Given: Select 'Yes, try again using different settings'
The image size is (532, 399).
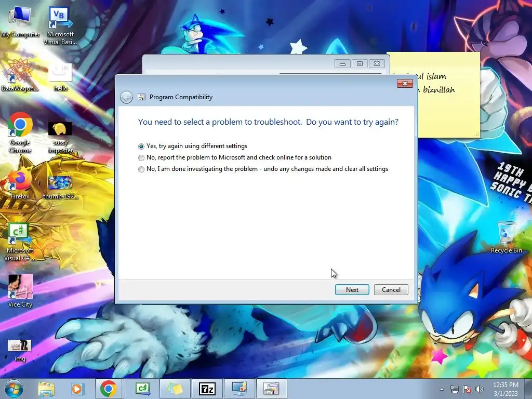Looking at the screenshot, I should pyautogui.click(x=193, y=146).
